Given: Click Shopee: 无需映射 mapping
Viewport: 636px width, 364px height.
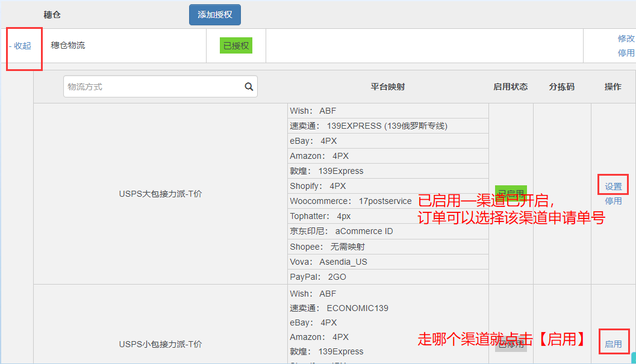Looking at the screenshot, I should [327, 247].
